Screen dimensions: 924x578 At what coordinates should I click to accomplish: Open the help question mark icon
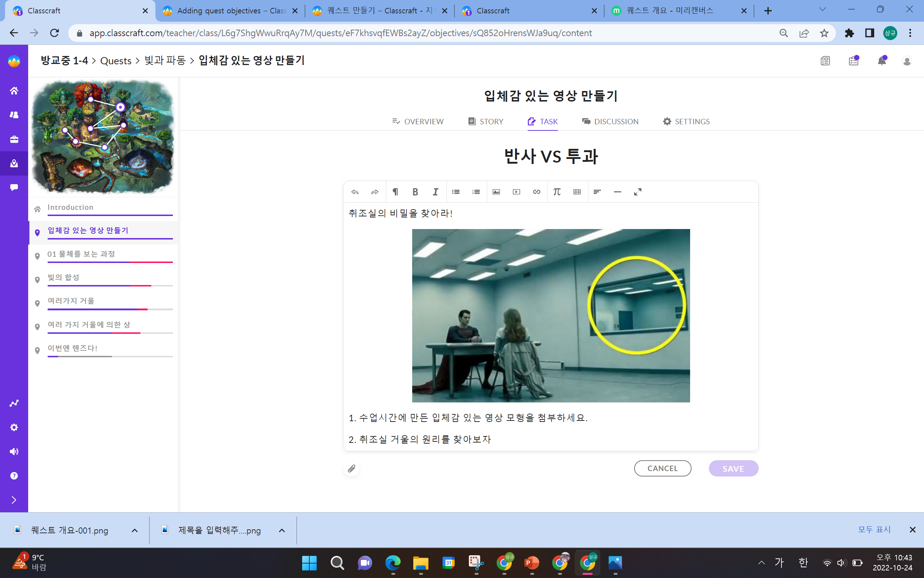[14, 475]
